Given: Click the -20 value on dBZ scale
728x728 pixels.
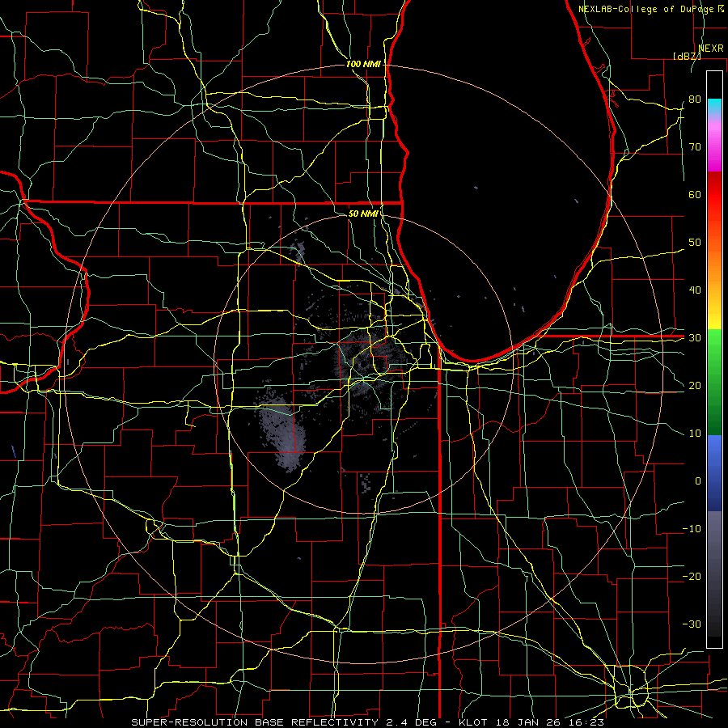Looking at the screenshot, I should [692, 577].
